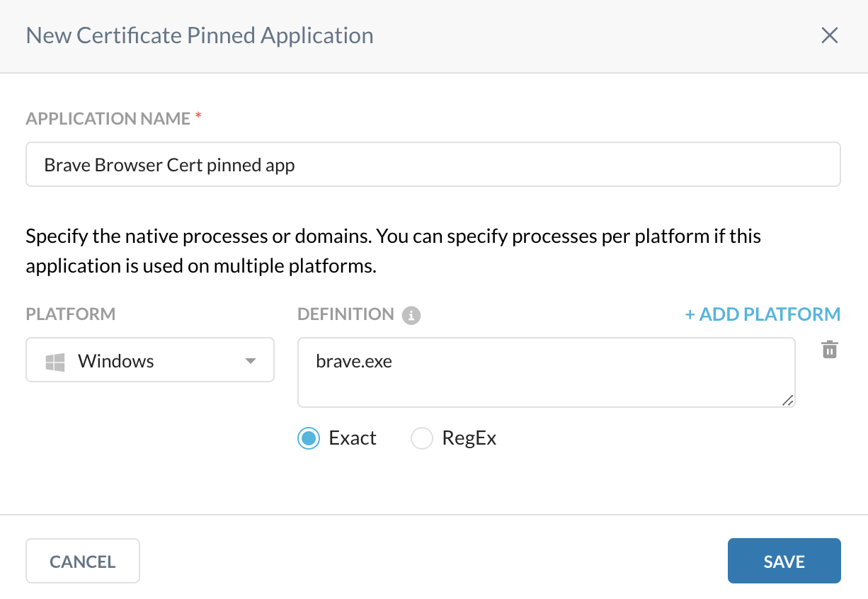Viewport: 868px width, 599px height.
Task: Focus the Application Name input field
Action: [433, 164]
